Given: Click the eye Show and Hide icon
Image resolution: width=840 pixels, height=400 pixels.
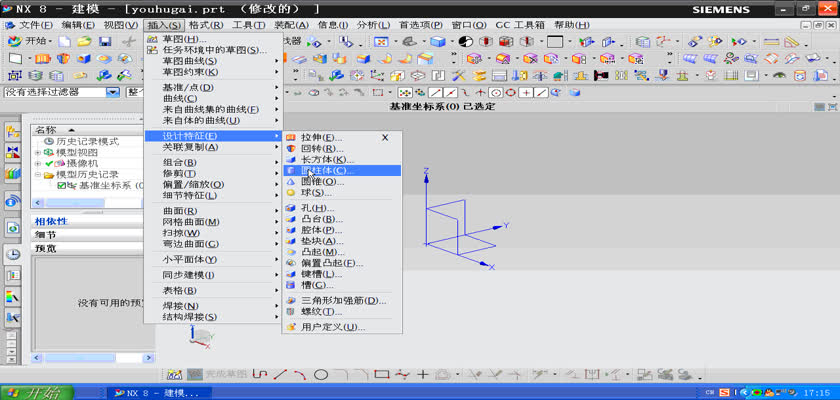Looking at the screenshot, I should [779, 76].
